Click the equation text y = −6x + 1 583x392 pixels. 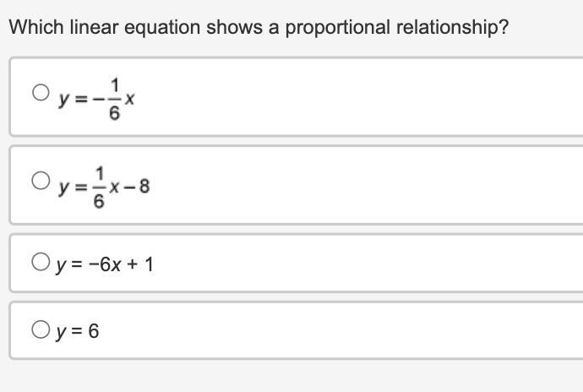point(105,264)
